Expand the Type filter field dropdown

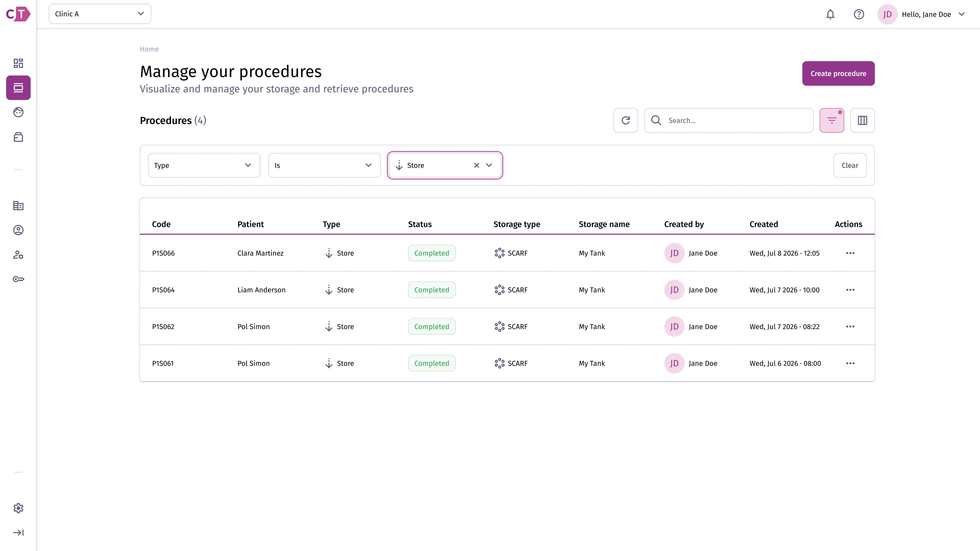click(204, 165)
